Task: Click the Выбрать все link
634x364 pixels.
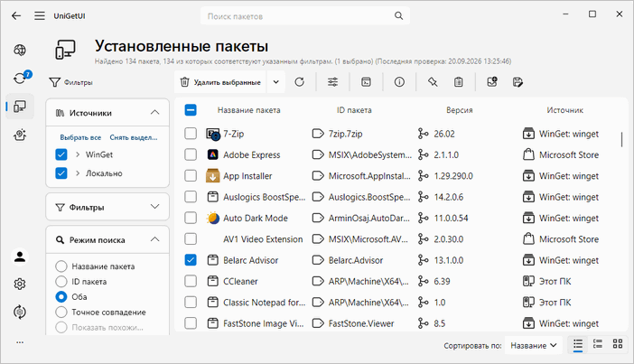Action: click(x=80, y=137)
